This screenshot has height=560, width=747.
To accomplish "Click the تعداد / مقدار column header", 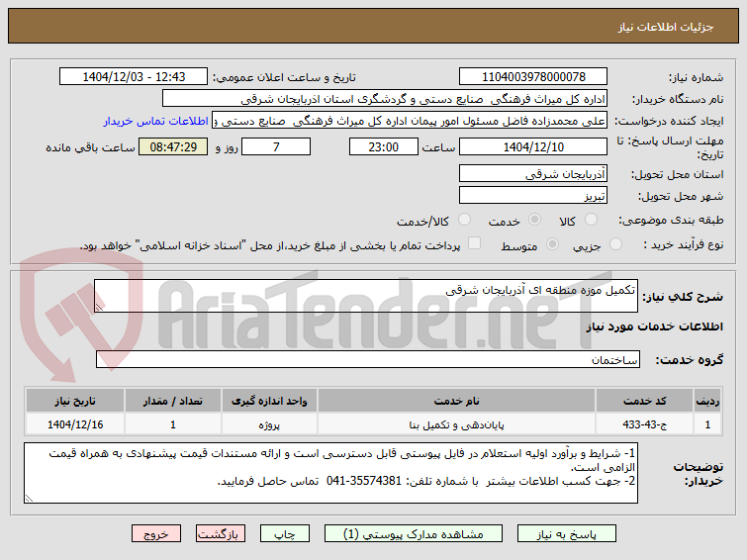I will [172, 401].
